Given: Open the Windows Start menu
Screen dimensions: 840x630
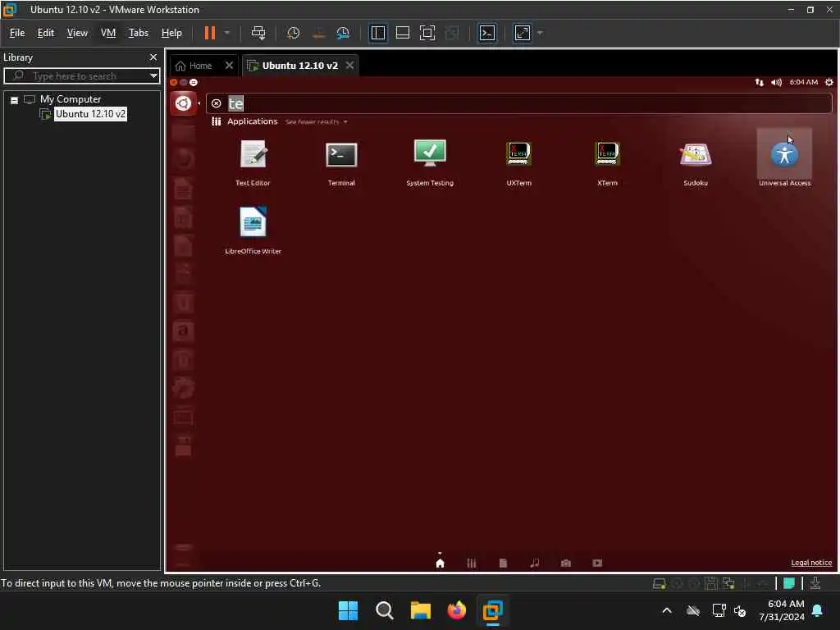Looking at the screenshot, I should tap(348, 610).
